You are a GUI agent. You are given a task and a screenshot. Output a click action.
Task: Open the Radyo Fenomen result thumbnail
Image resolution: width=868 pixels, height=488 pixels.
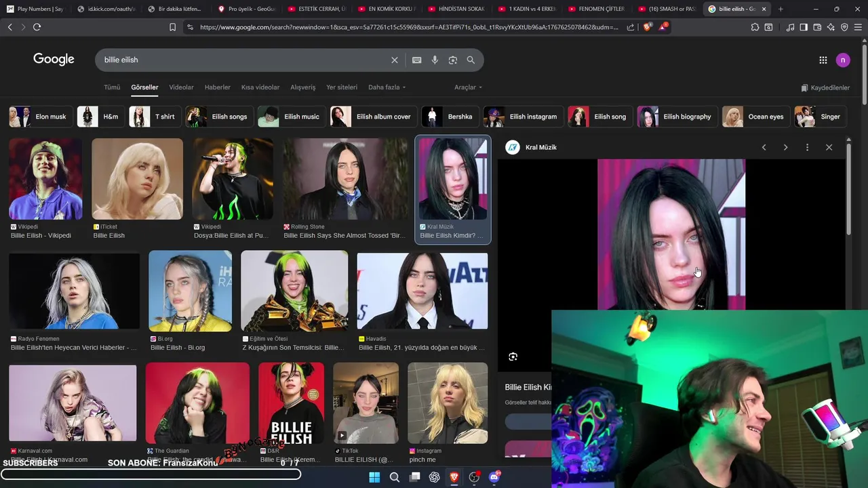74,291
